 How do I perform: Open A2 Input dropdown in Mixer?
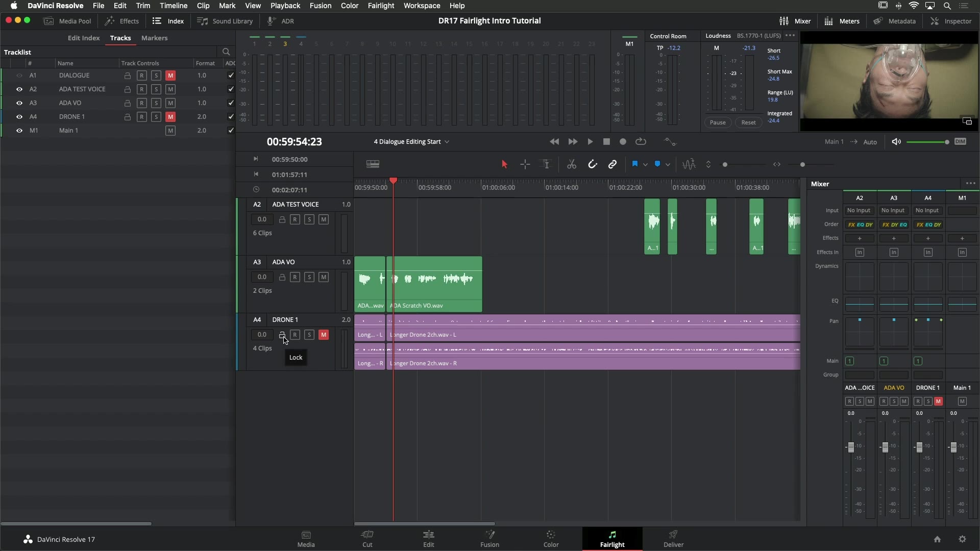(x=859, y=211)
